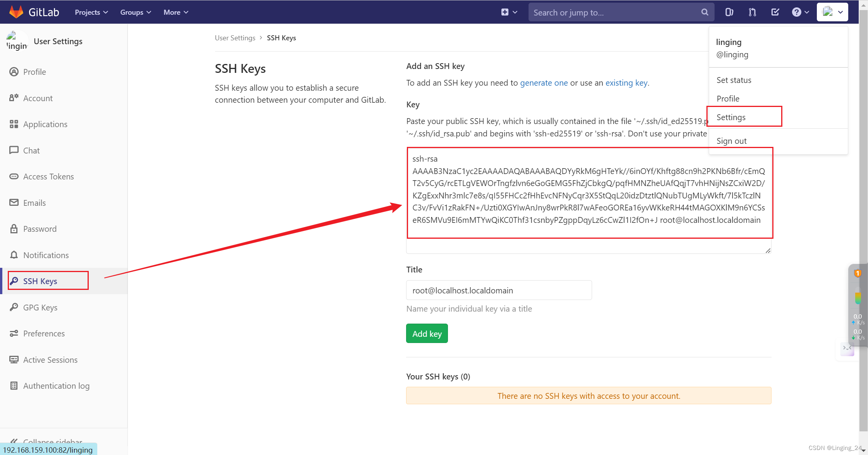Open the Projects dropdown menu
The image size is (868, 455).
[x=91, y=12]
